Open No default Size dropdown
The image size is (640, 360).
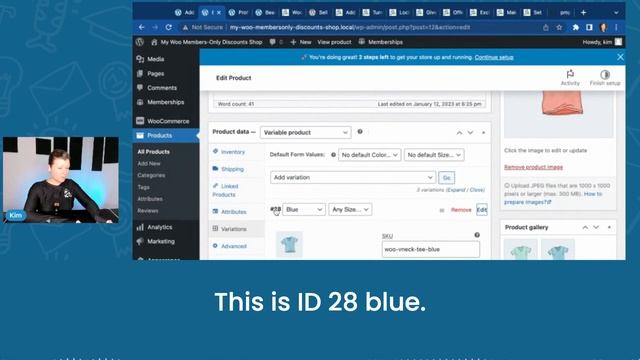(434, 155)
